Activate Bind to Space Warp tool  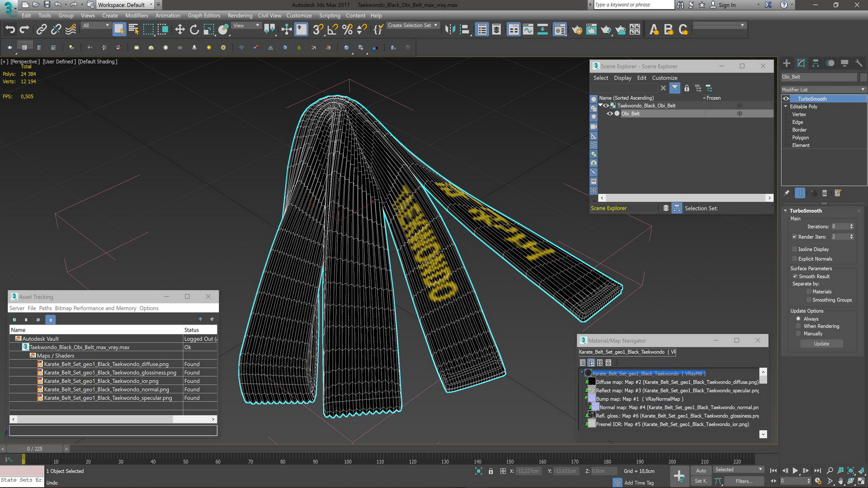(71, 30)
